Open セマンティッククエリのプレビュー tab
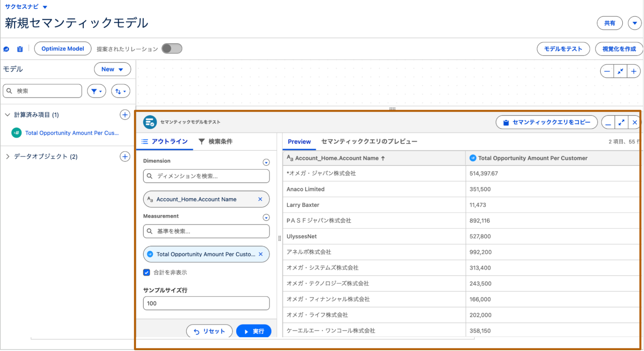This screenshot has width=644, height=351. tap(369, 142)
